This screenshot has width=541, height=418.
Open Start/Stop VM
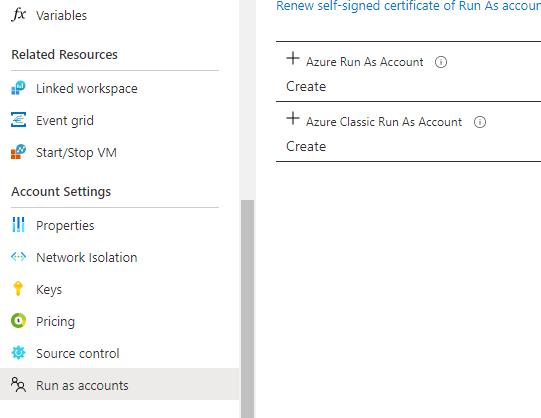click(x=76, y=152)
